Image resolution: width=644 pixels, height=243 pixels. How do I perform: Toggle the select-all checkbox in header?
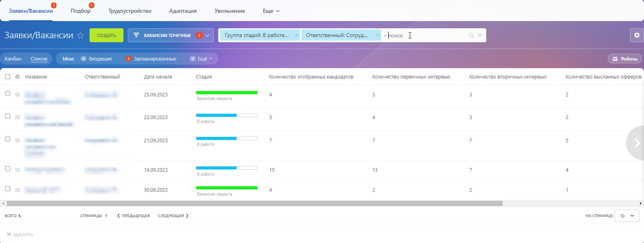click(x=8, y=77)
